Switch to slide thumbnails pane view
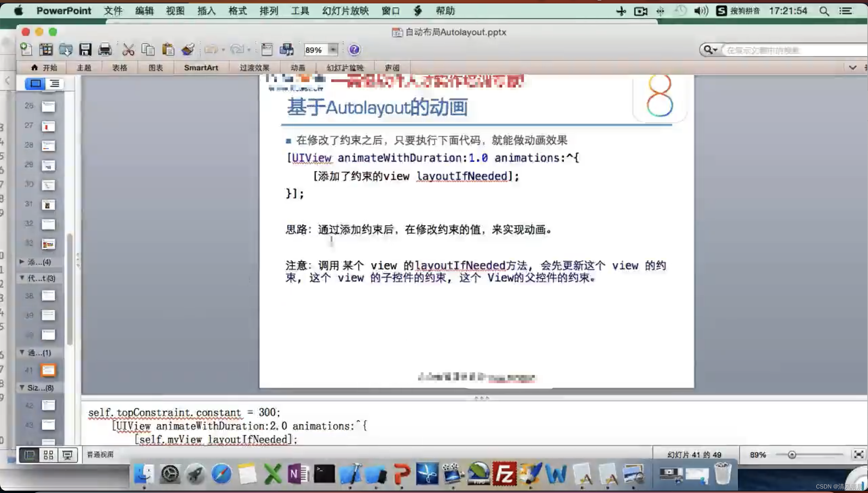This screenshot has width=868, height=493. [x=35, y=83]
